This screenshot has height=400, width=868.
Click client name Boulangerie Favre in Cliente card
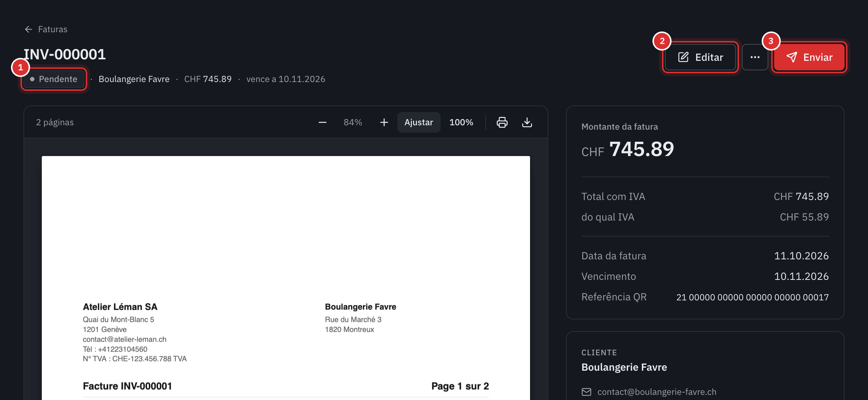624,367
